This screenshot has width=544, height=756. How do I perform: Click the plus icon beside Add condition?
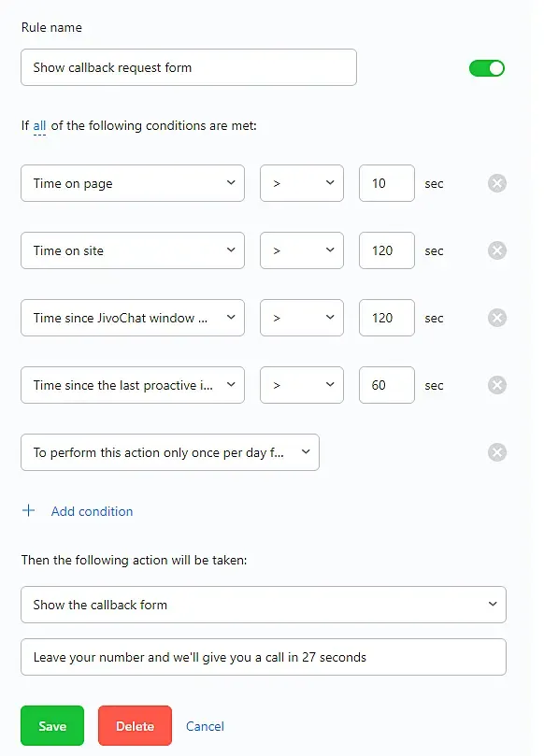pyautogui.click(x=28, y=510)
